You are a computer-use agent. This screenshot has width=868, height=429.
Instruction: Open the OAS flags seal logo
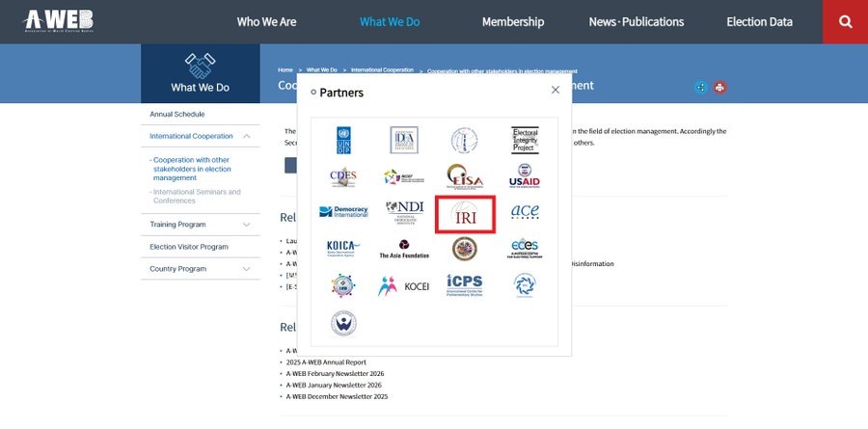[465, 249]
